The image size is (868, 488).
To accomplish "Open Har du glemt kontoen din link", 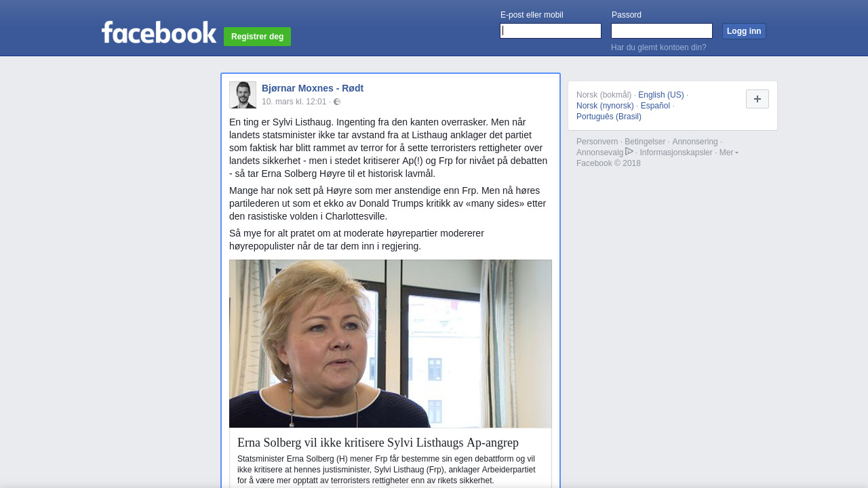I will point(658,47).
